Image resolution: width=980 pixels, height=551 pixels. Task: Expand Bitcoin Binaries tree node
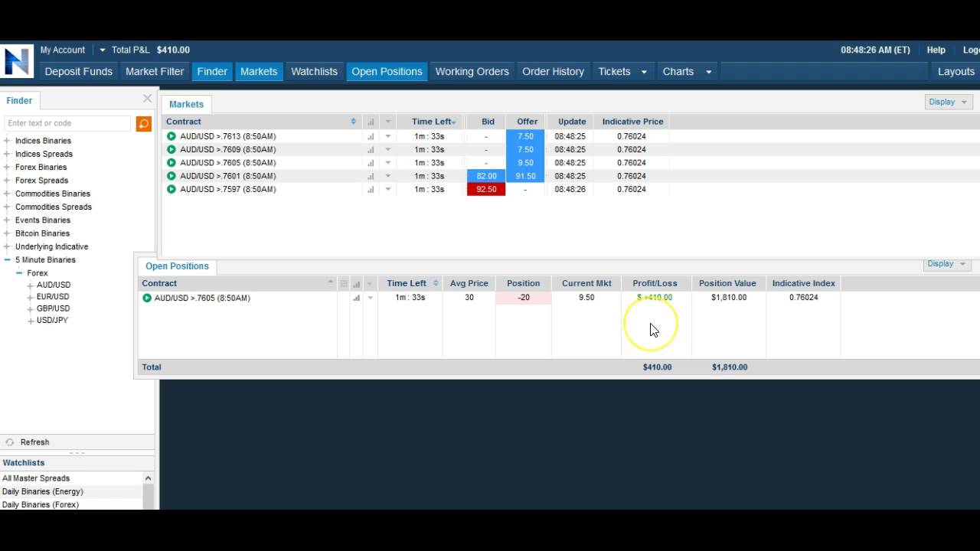pyautogui.click(x=7, y=233)
